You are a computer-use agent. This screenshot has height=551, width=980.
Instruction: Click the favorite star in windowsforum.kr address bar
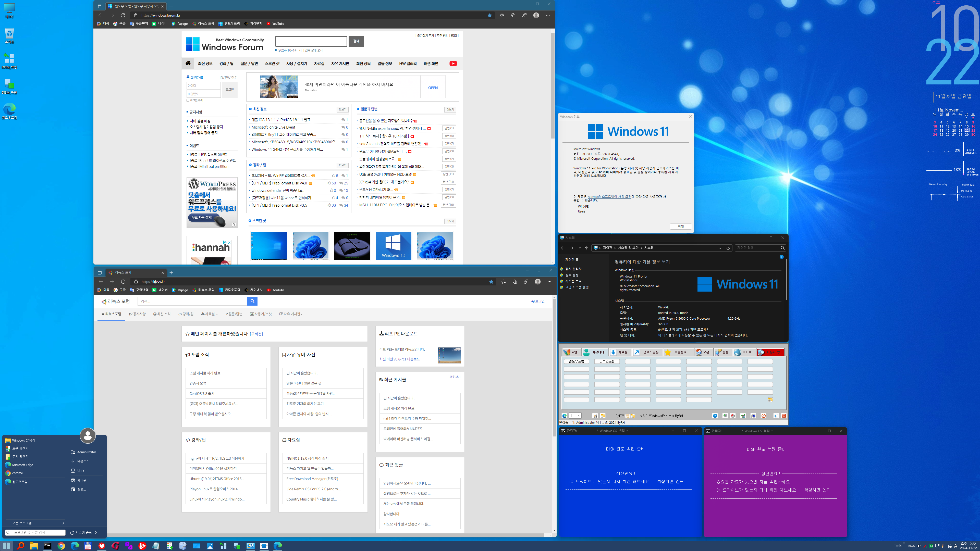(x=490, y=15)
